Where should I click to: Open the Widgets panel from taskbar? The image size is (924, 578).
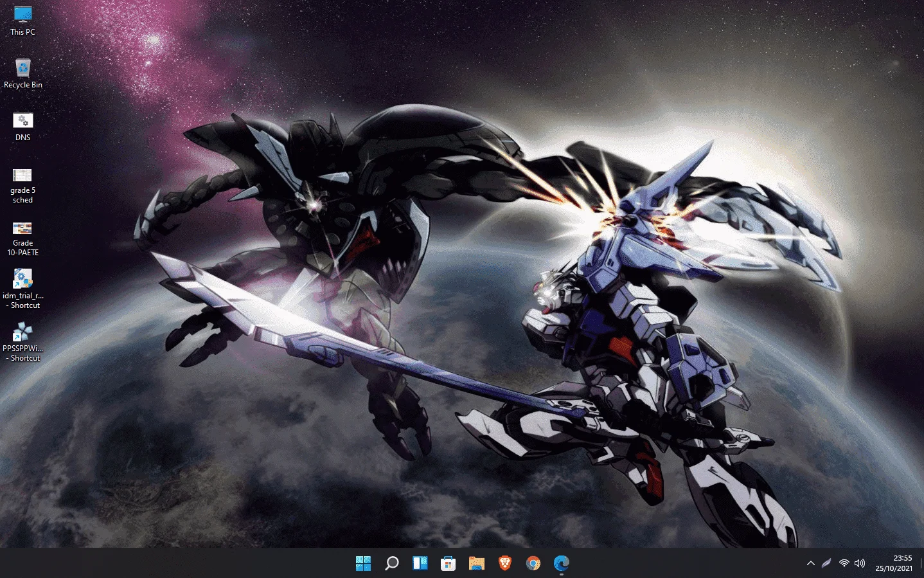click(x=420, y=563)
